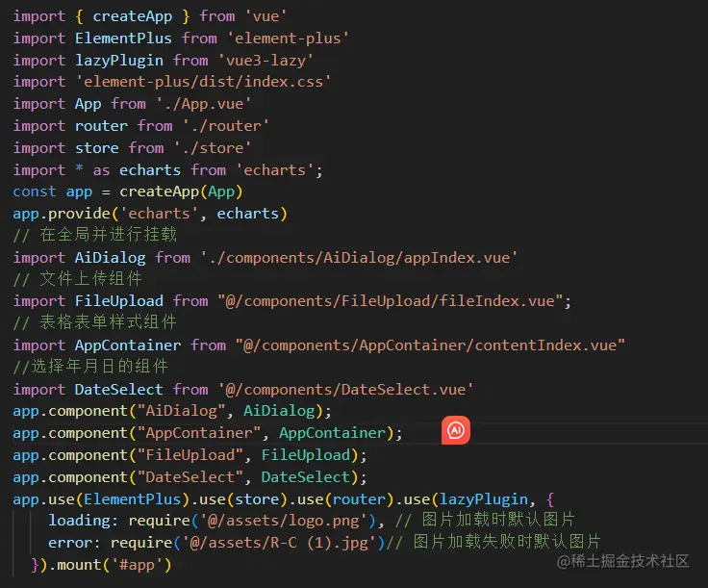Click the line "const app = createApp(App)"
The width and height of the screenshot is (708, 588).
(128, 192)
